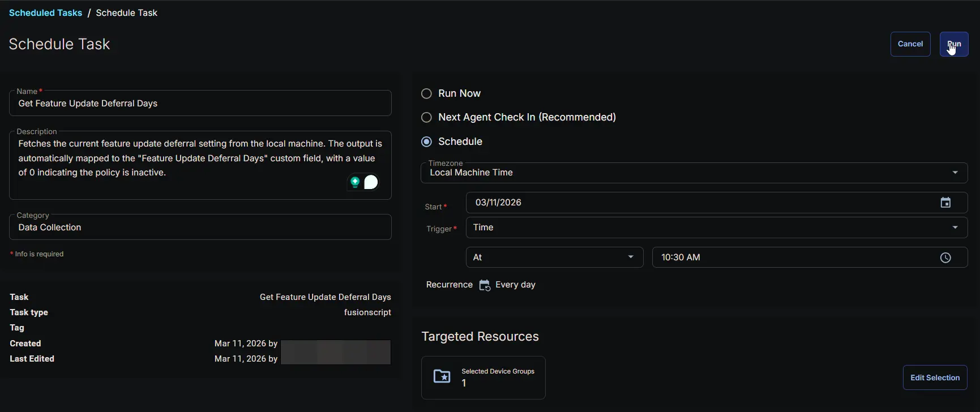Image resolution: width=980 pixels, height=412 pixels.
Task: Click the Selected Device Groups folder icon
Action: coord(442,376)
